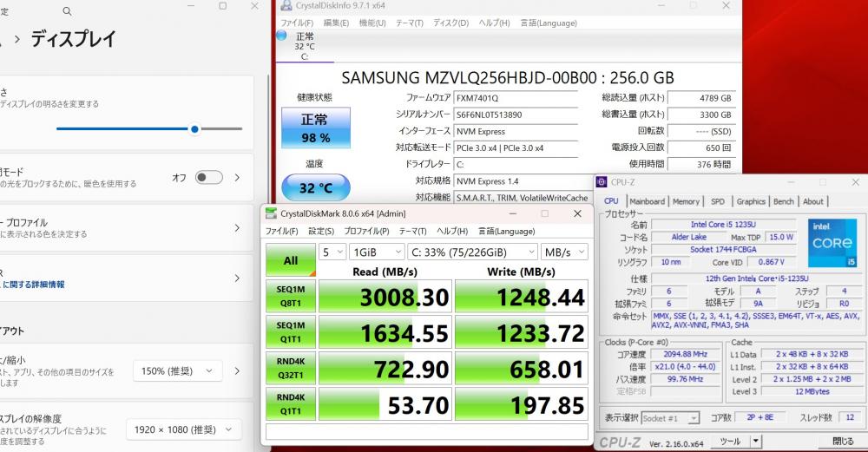This screenshot has width=868, height=452.
Task: Click the 1248.44 write result cell
Action: pyautogui.click(x=522, y=297)
